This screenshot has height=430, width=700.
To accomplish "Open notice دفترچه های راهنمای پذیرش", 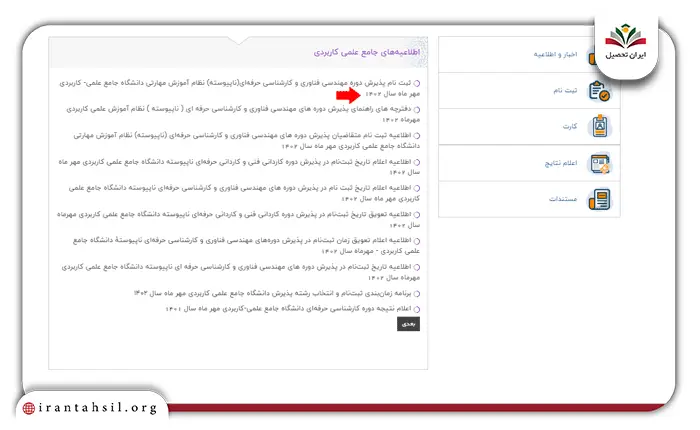I will point(243,114).
